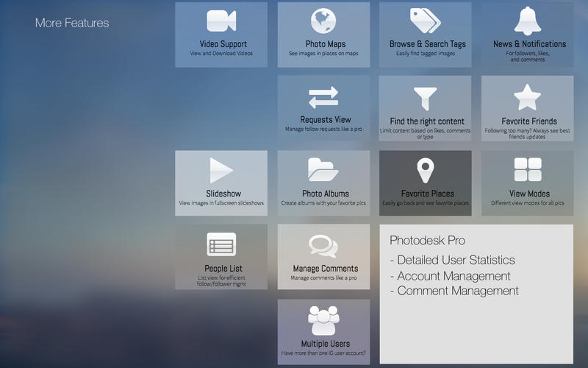Viewport: 588px width, 368px height.
Task: Click the funnel filter icon
Action: 425,99
